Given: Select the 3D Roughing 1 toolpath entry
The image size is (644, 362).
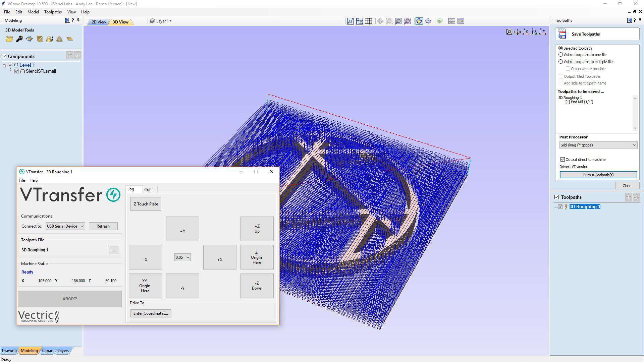Looking at the screenshot, I should [x=585, y=207].
